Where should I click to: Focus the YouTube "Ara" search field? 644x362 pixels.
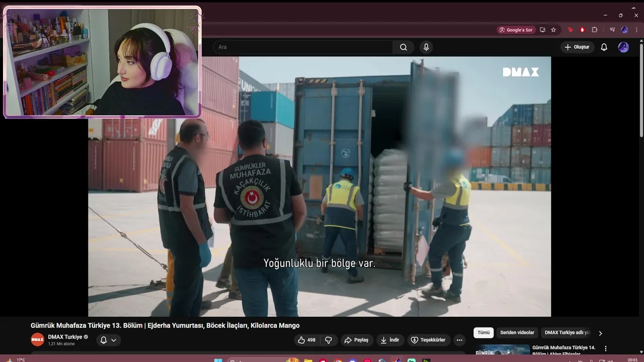click(x=303, y=47)
